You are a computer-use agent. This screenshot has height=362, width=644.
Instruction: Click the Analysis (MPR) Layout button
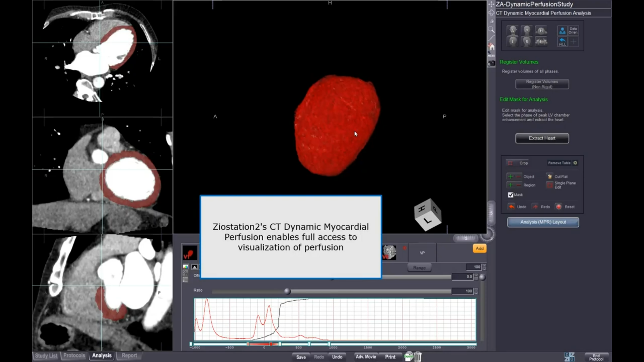543,222
